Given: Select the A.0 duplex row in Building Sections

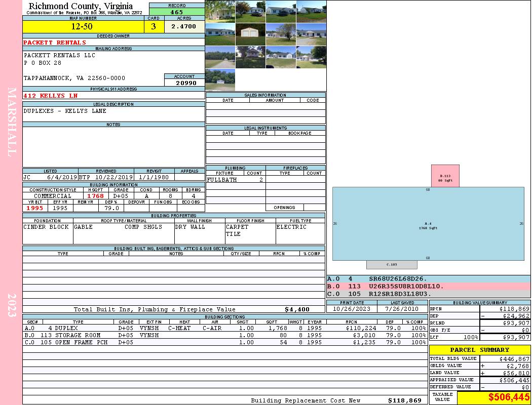Looking at the screenshot, I should pos(225,328).
